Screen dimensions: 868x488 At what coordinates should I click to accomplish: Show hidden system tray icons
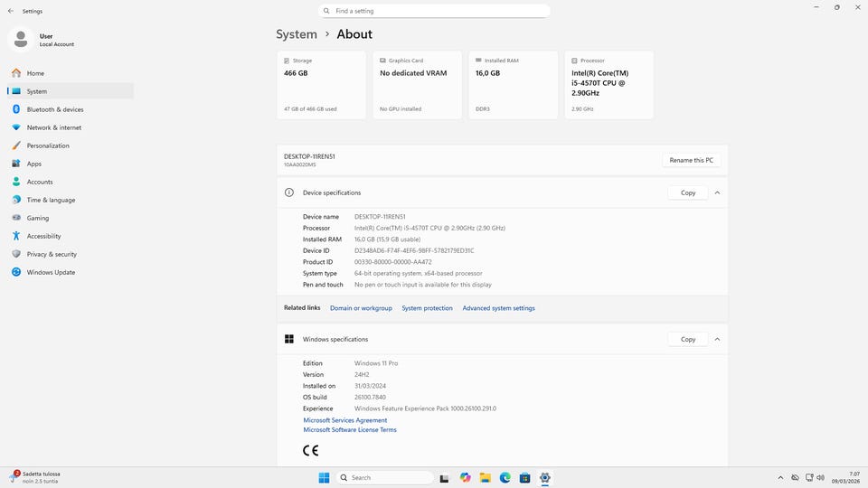click(780, 477)
